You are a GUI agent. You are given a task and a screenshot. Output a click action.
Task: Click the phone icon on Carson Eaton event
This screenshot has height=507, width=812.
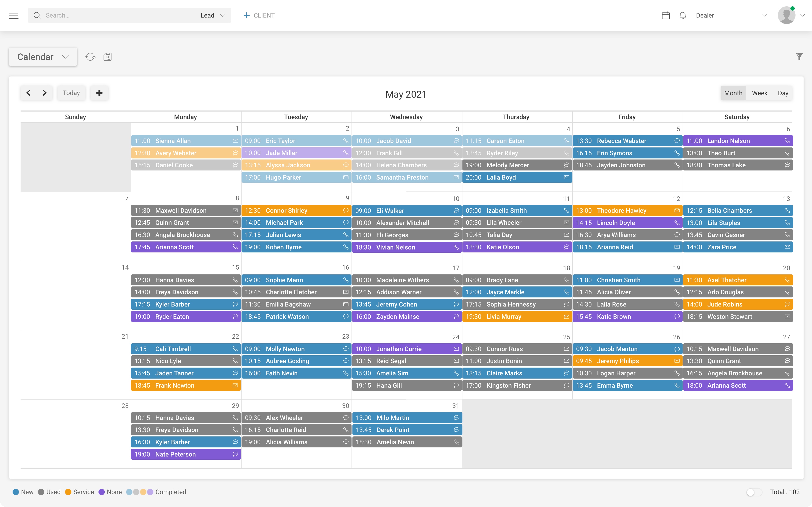pos(566,141)
